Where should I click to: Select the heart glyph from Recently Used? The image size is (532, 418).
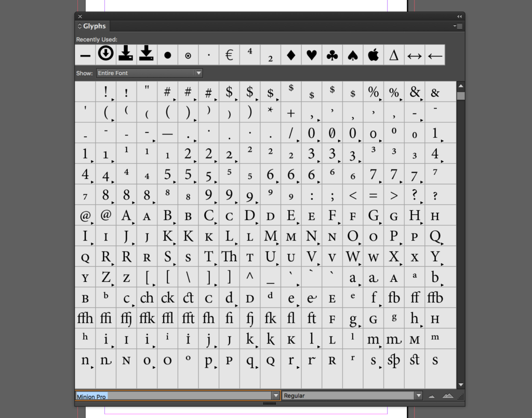pos(311,54)
